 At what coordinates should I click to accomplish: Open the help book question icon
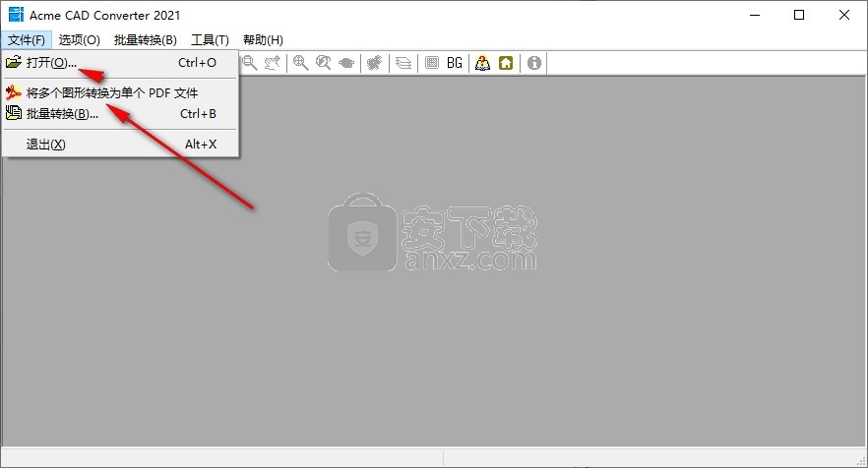(x=482, y=63)
